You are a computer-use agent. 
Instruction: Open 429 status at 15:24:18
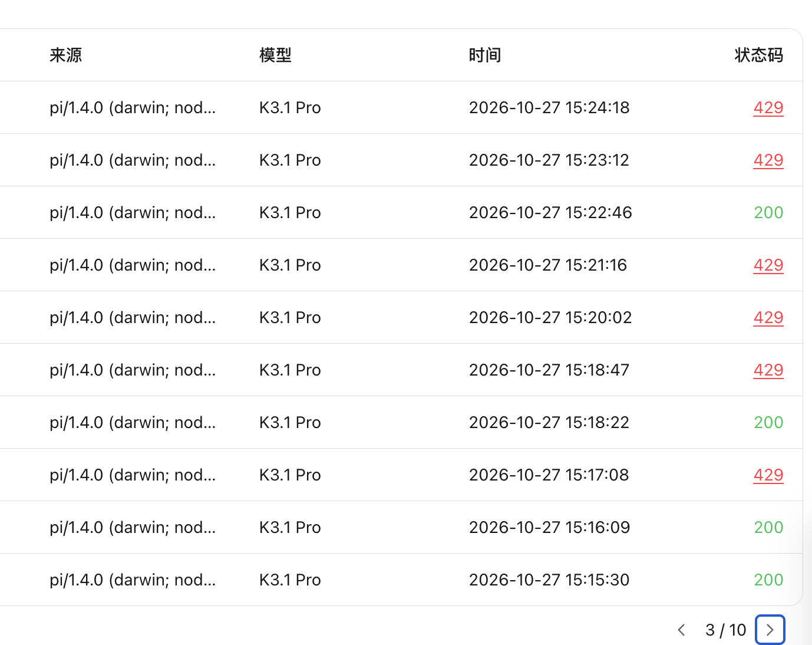[x=768, y=107]
